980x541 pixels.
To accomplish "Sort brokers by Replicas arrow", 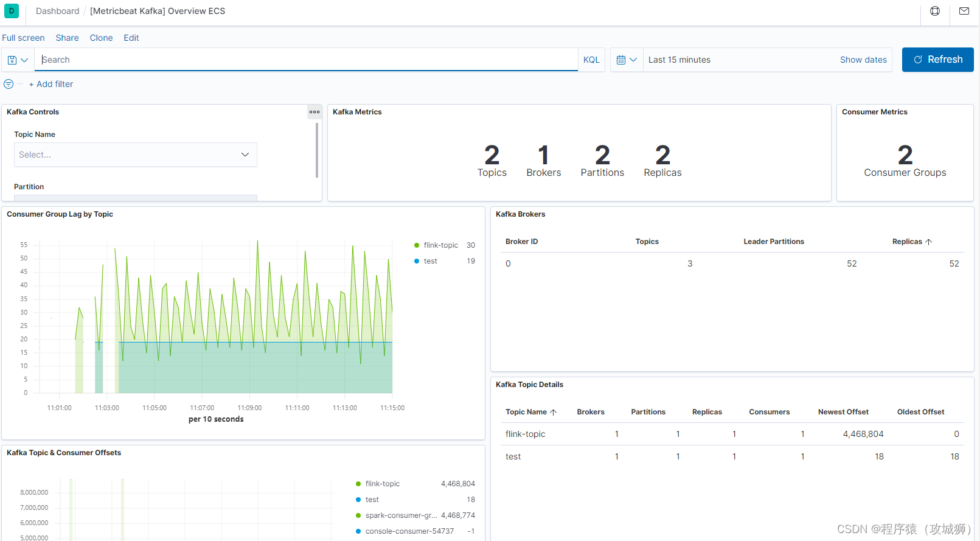I will 928,242.
